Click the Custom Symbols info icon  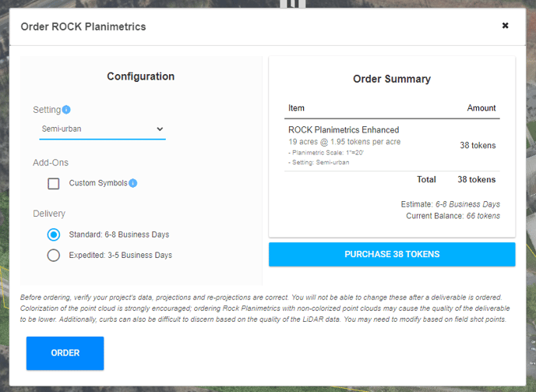[x=133, y=183]
